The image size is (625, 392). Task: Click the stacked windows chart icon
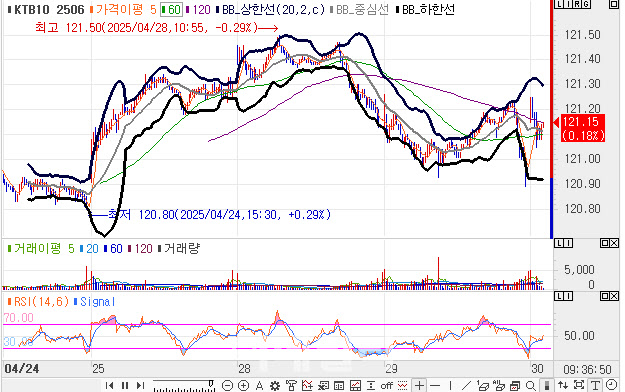click(x=515, y=386)
